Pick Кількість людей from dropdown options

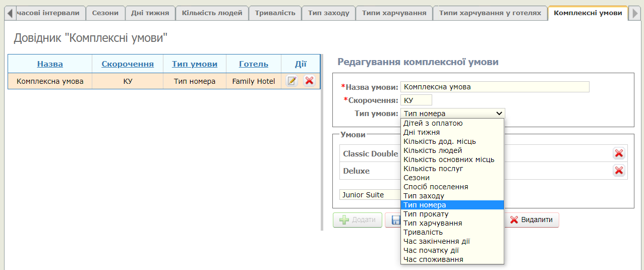(x=433, y=150)
